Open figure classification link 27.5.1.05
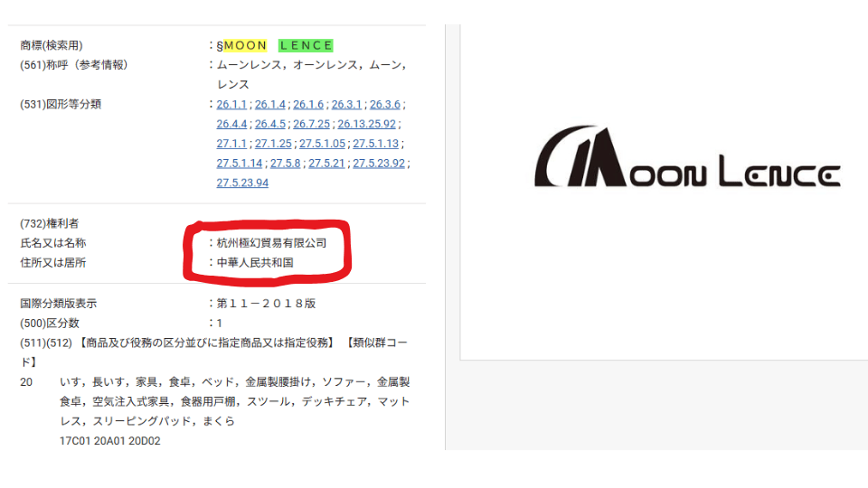This screenshot has width=868, height=488. tap(322, 144)
